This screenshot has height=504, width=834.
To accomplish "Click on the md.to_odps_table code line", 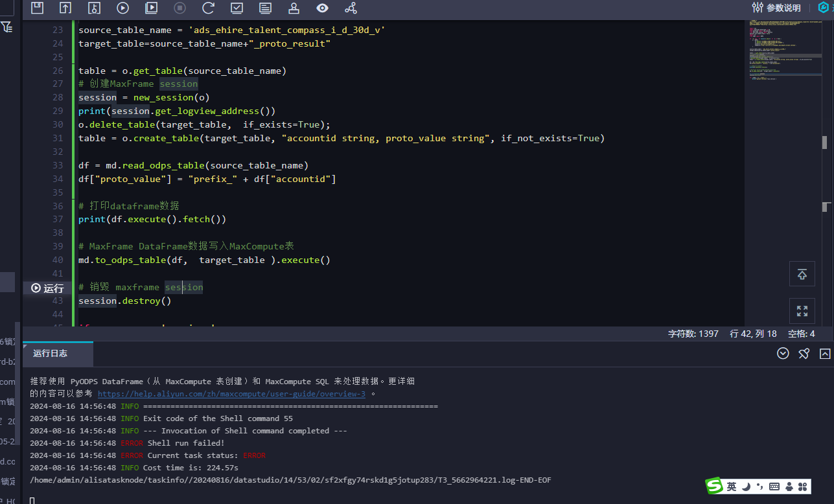I will (204, 260).
